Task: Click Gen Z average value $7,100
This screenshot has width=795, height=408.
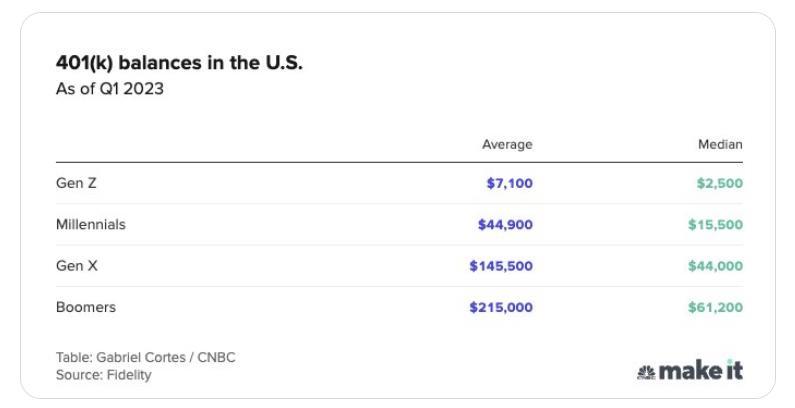Action: (509, 183)
